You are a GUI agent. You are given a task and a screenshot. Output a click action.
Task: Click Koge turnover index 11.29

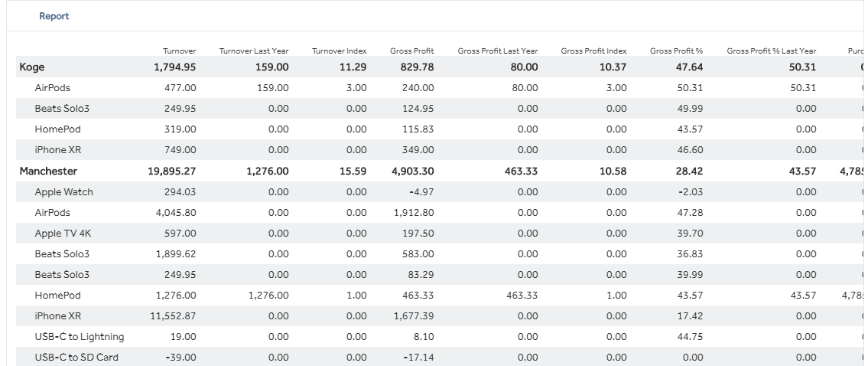(x=353, y=67)
